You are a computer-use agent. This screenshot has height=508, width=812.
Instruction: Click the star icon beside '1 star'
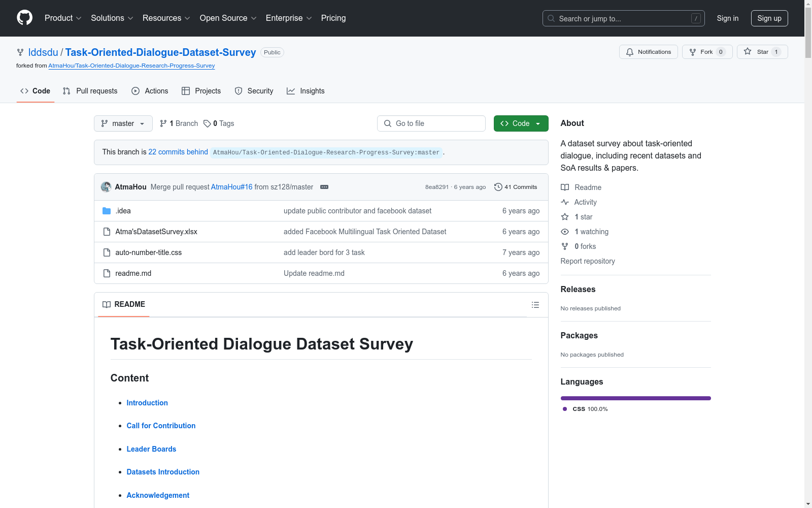565,217
